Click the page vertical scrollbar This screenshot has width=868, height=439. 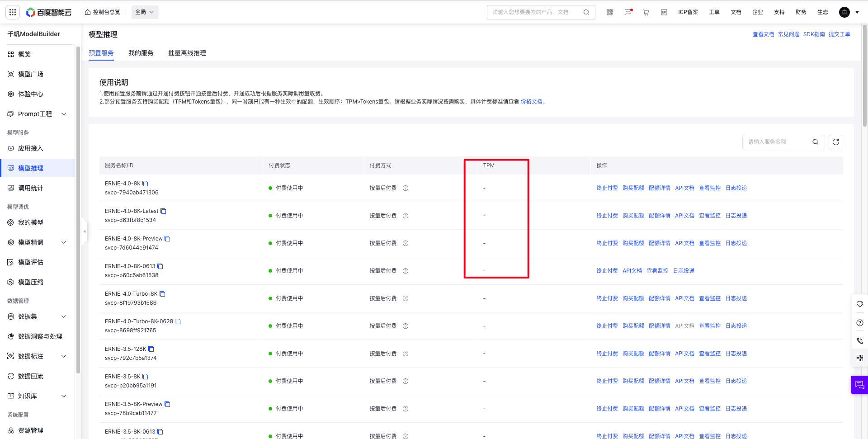(864, 76)
